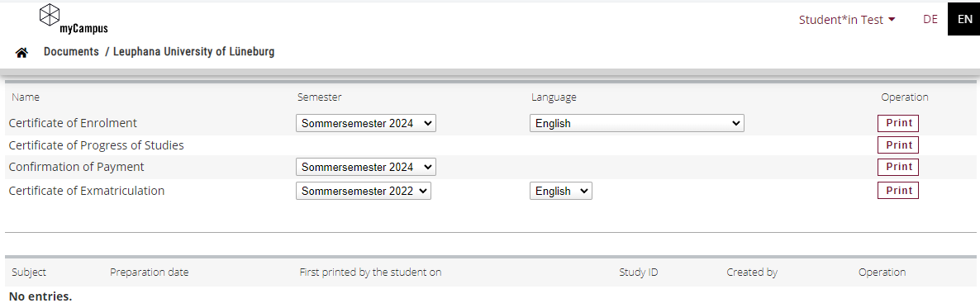The width and height of the screenshot is (980, 308).
Task: Click the home icon in the breadcrumb
Action: 21,53
